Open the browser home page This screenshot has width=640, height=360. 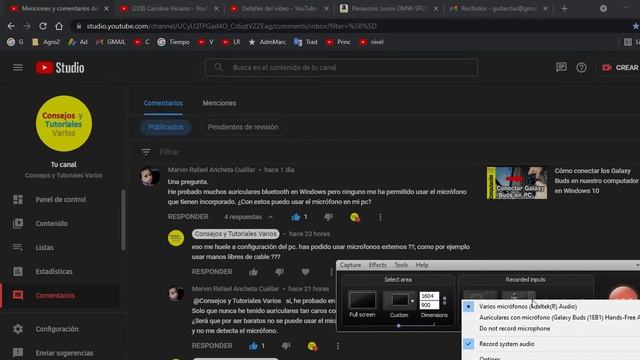[x=59, y=26]
